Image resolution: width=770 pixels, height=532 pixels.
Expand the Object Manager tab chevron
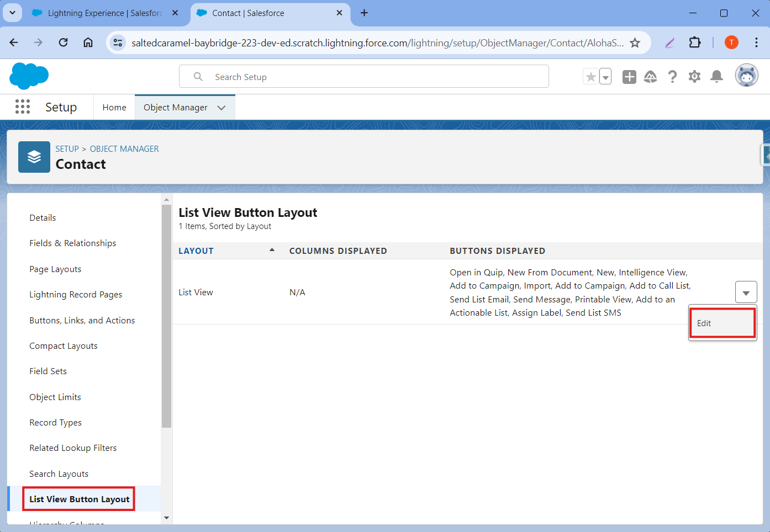tap(221, 108)
